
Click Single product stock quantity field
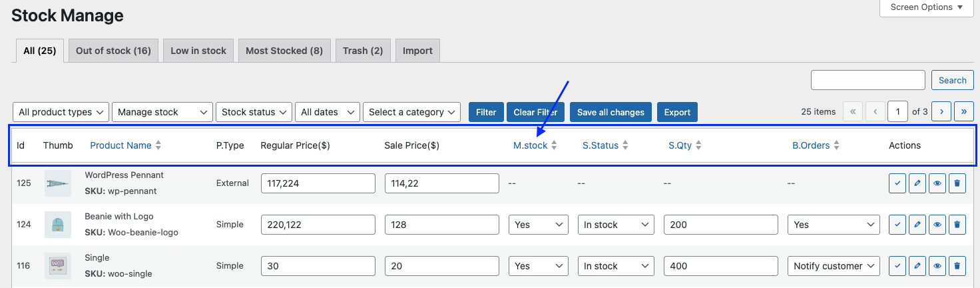[x=721, y=266]
